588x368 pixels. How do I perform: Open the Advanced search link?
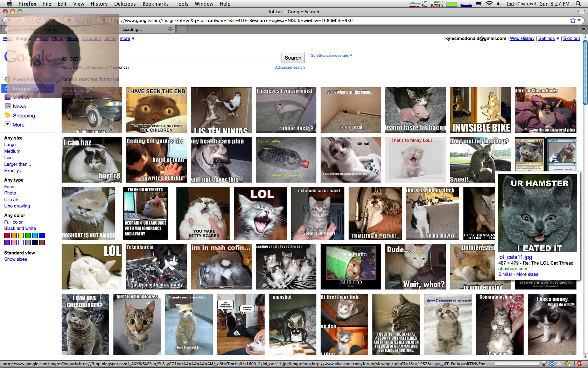289,67
